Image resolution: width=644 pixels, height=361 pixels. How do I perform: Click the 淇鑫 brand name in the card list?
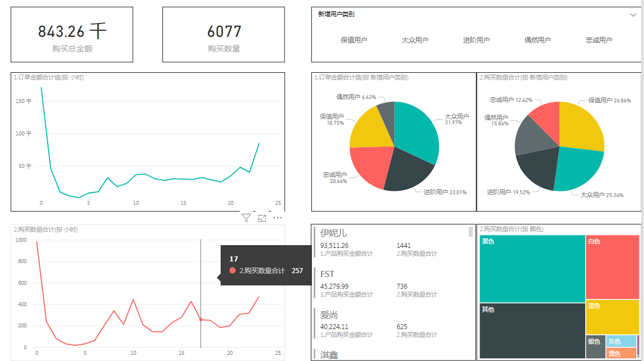click(x=329, y=355)
